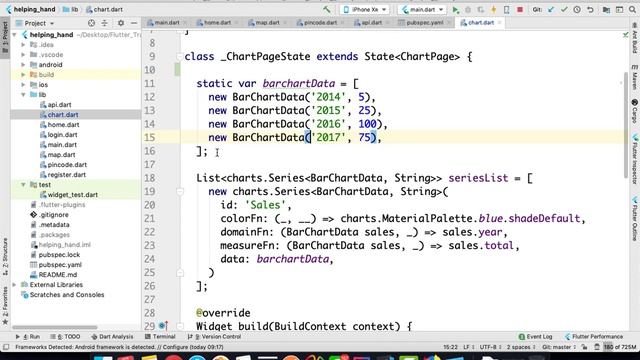Open the Flutter Outline side panel
The image size is (640, 360).
pyautogui.click(x=635, y=218)
